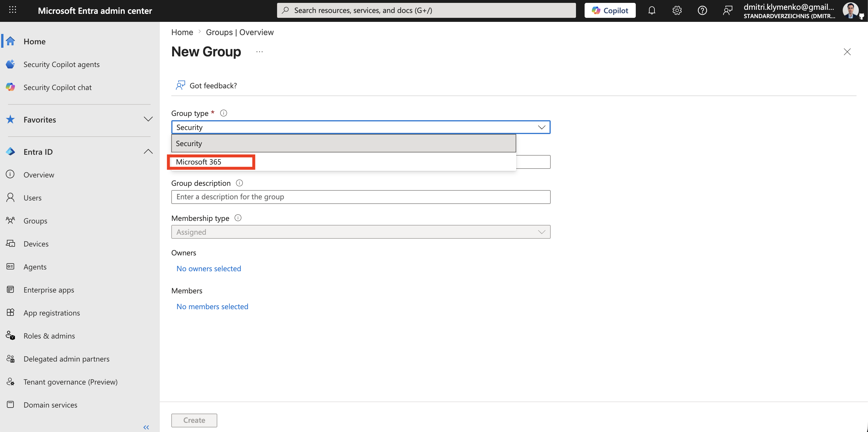Open Security Copilot agents icon
This screenshot has height=432, width=868.
(10, 64)
